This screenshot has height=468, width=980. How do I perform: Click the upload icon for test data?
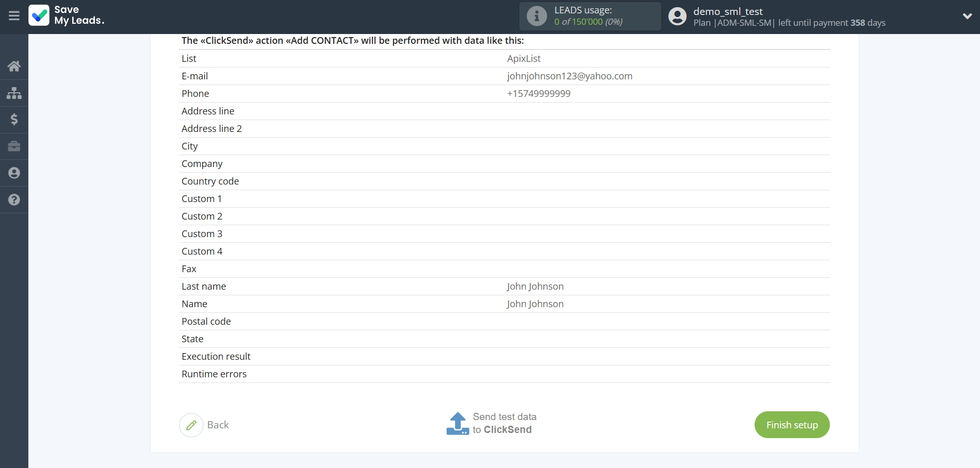coord(458,424)
